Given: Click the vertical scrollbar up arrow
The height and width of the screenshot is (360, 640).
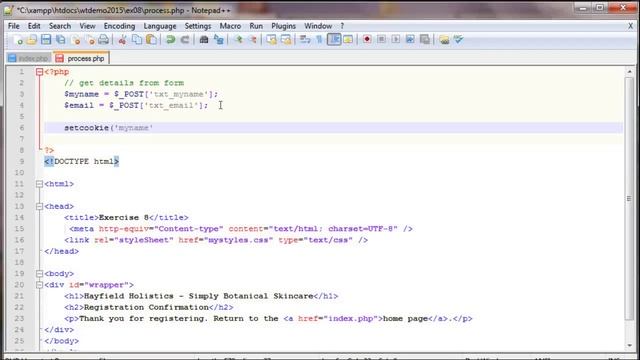Looking at the screenshot, I should pyautogui.click(x=629, y=71).
